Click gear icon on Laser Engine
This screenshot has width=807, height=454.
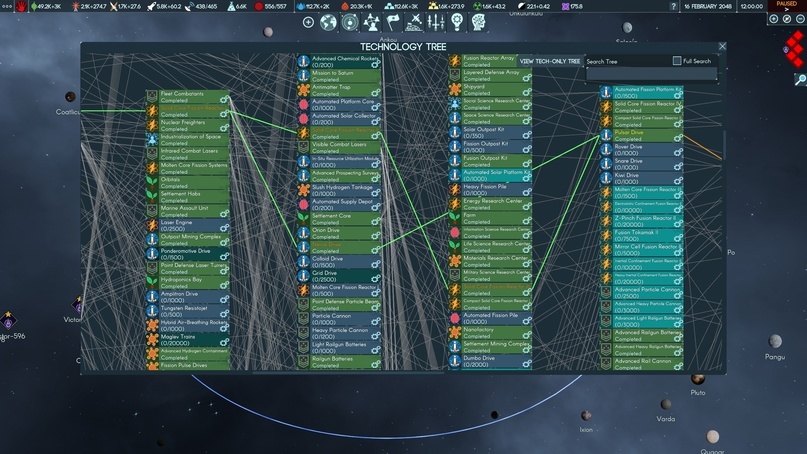[224, 228]
